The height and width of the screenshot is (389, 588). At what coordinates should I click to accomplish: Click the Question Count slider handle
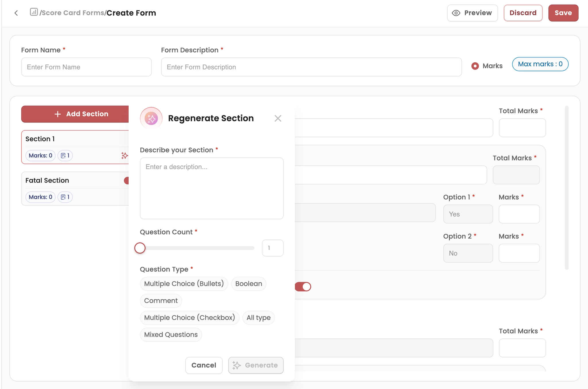(140, 248)
